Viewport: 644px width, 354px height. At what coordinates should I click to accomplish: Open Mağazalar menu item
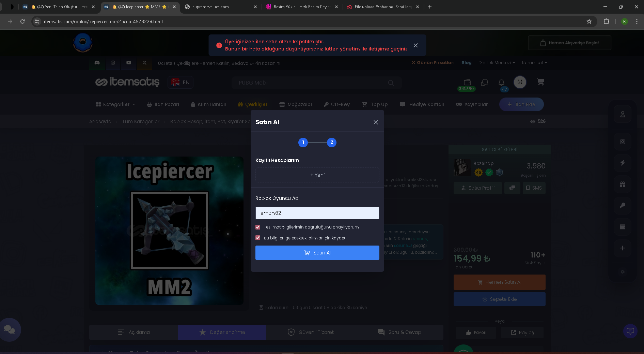tap(296, 104)
